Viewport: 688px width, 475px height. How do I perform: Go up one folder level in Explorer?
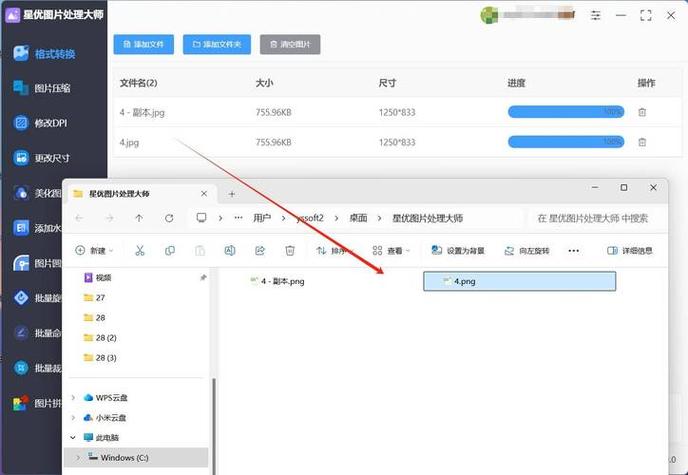tap(139, 218)
